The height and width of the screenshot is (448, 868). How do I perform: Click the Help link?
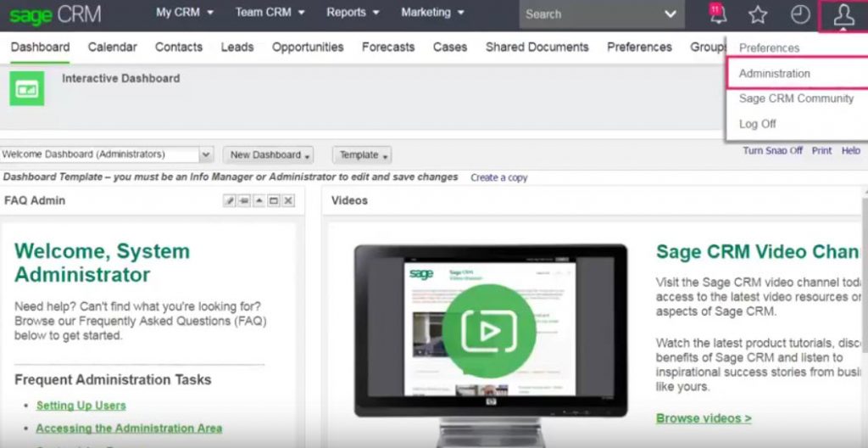tap(851, 151)
